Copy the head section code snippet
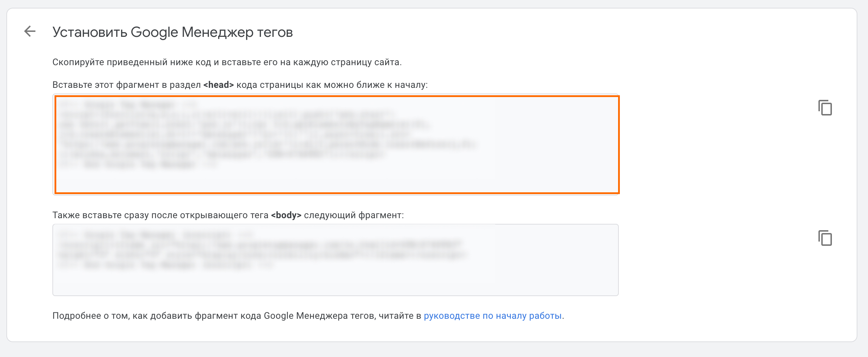 tap(825, 108)
